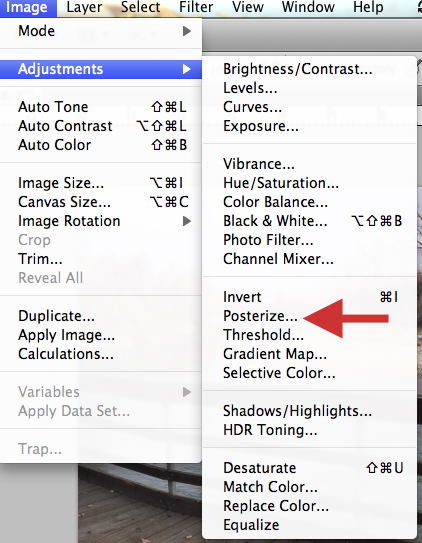The height and width of the screenshot is (543, 422).
Task: Expand the Mode submenu arrow
Action: (x=187, y=31)
